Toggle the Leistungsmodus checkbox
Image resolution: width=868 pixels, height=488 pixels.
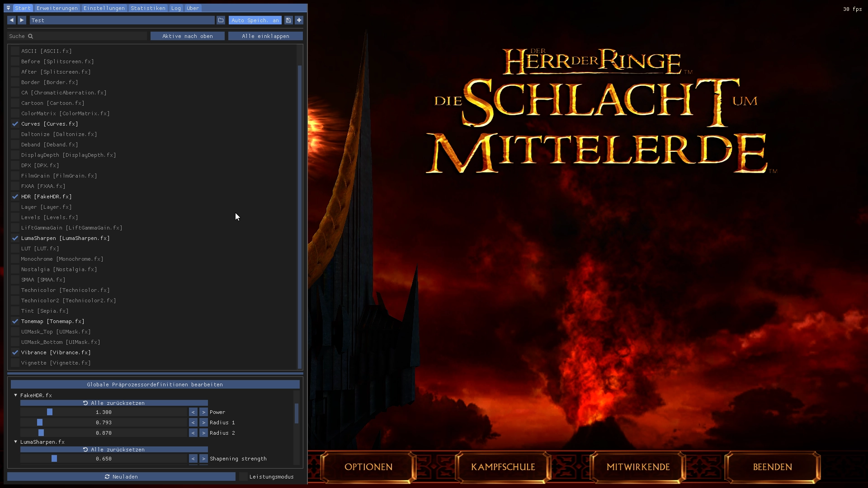243,477
